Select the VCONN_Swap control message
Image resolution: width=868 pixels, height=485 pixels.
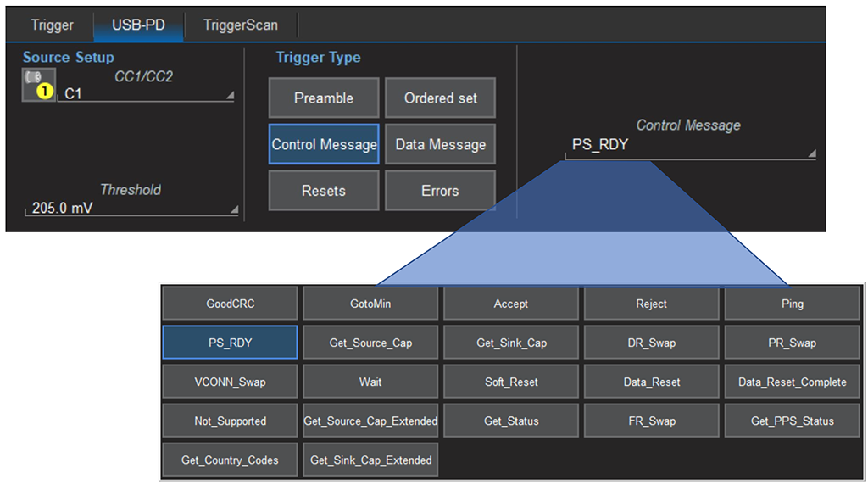[x=230, y=382]
